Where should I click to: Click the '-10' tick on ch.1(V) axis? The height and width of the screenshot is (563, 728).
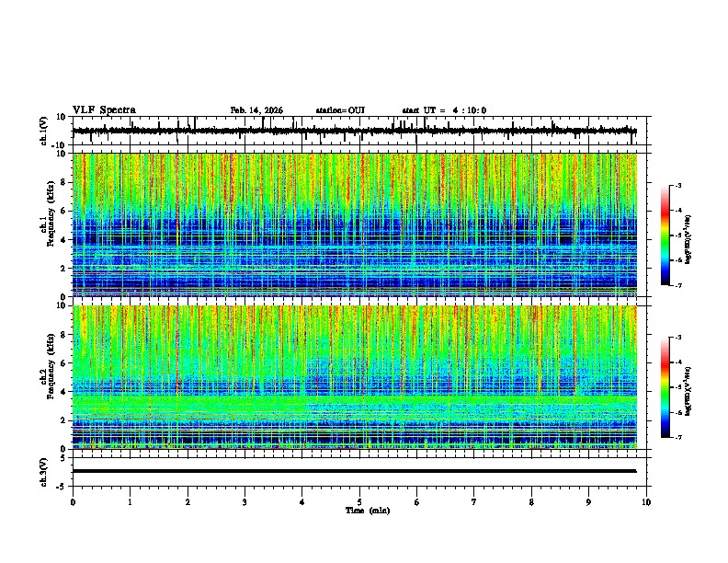pos(59,145)
